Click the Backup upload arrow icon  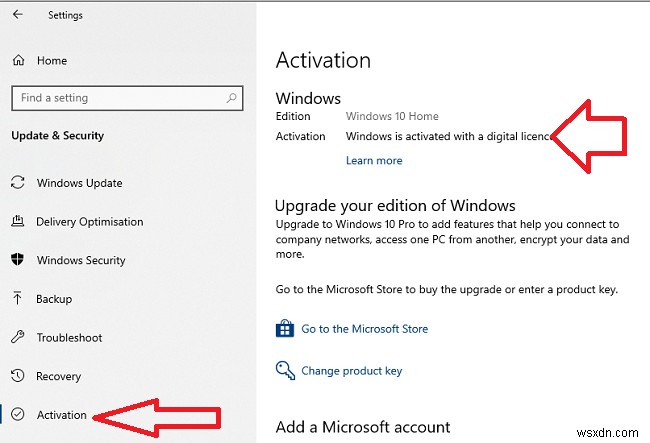tap(17, 299)
